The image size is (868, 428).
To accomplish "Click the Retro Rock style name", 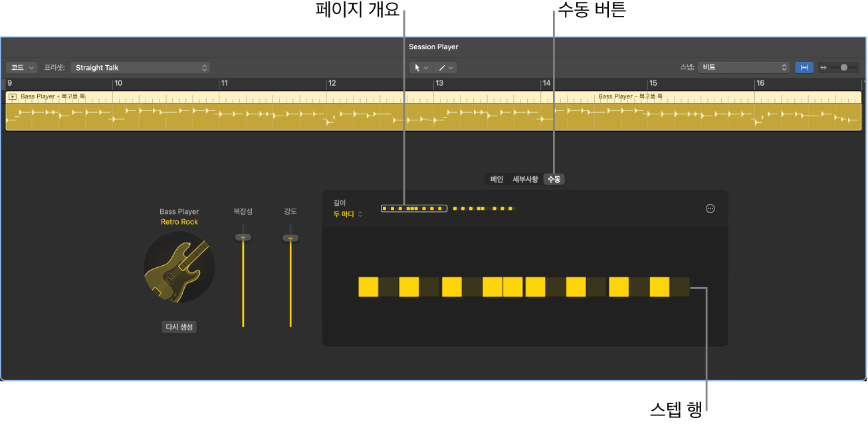I will pyautogui.click(x=179, y=222).
